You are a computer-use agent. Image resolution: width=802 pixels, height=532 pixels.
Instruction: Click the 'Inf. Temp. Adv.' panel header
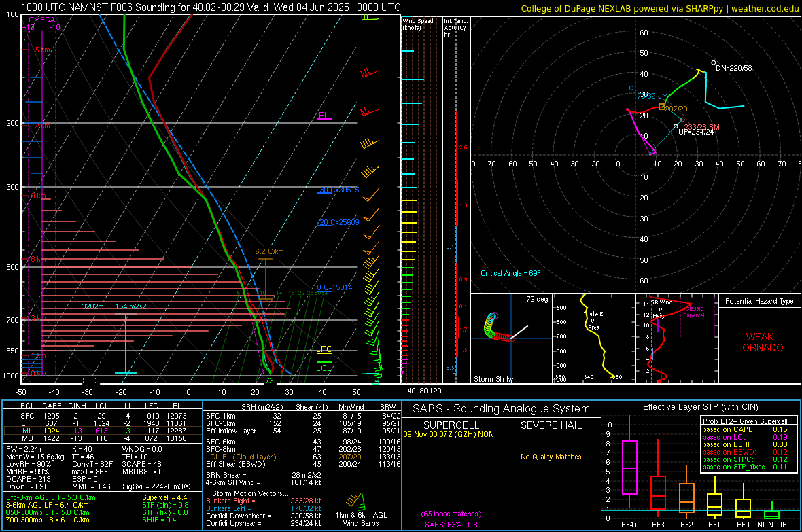[456, 28]
